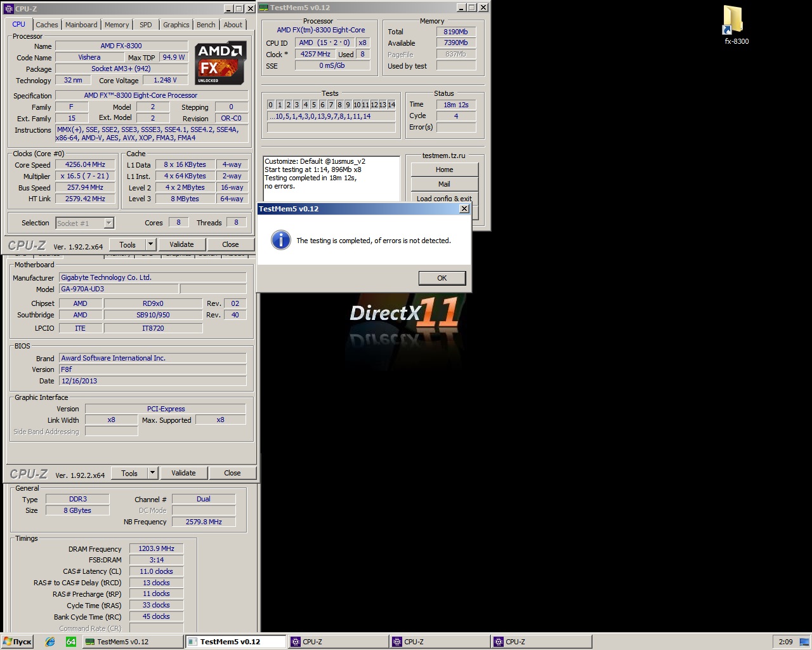Click the processor name field AMD FX-8300
Viewport: 812px width, 650px height.
(x=121, y=46)
